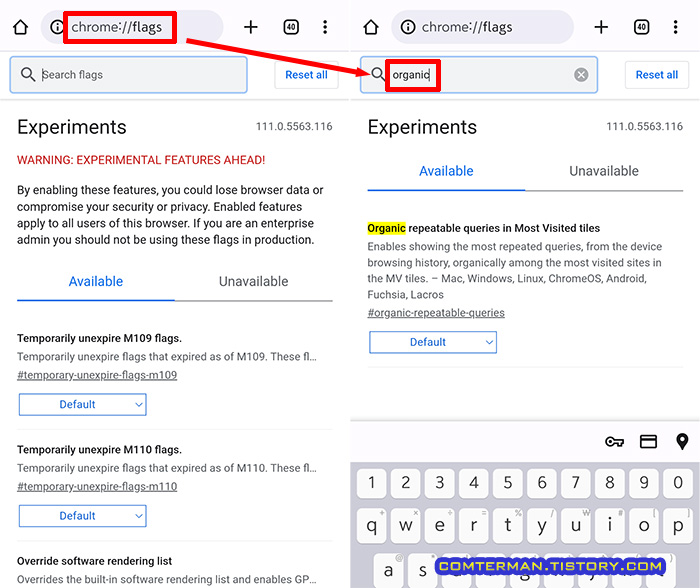700x588 pixels.
Task: Tap the chrome://flags address bar in right browser
Action: click(x=483, y=27)
